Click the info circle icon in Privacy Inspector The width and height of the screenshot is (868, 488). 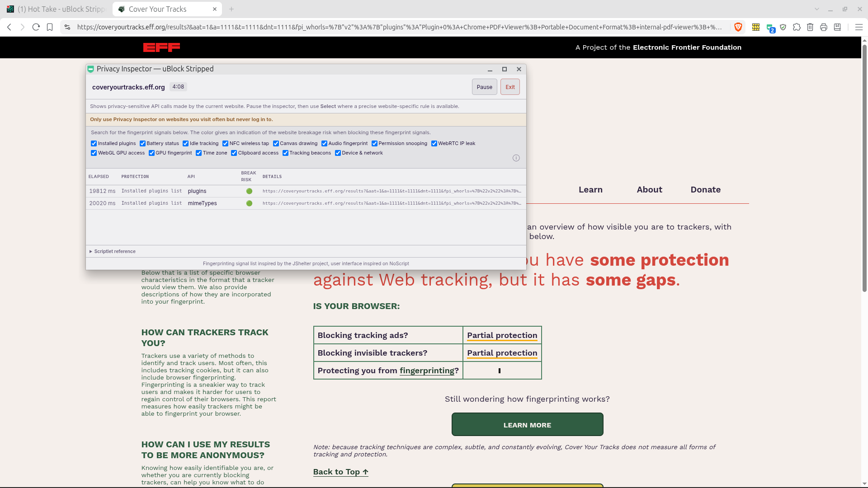pos(516,158)
